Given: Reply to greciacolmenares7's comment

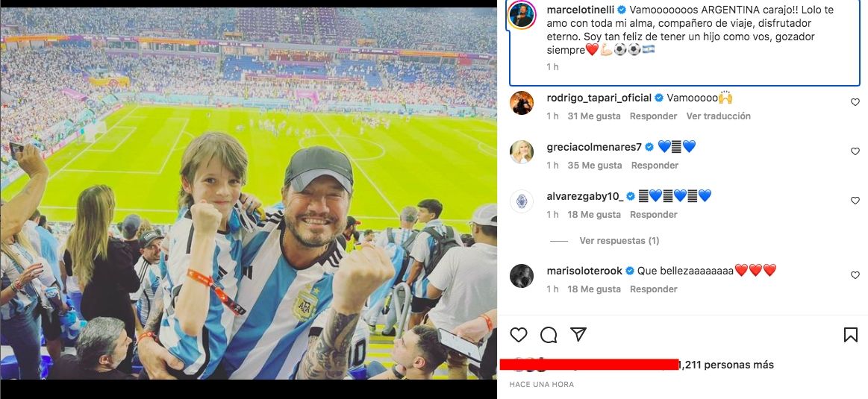Looking at the screenshot, I should click(x=655, y=166).
